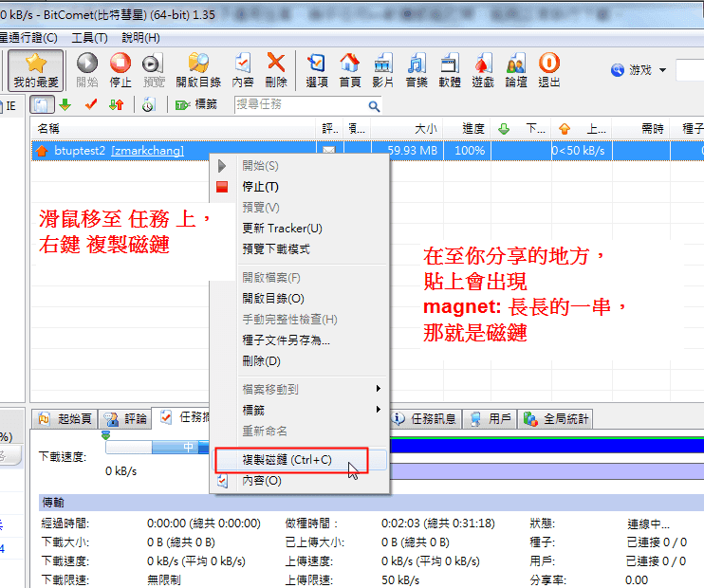This screenshot has width=704, height=588.
Task: Open dropdown arrow next to 游戏
Action: click(x=662, y=70)
